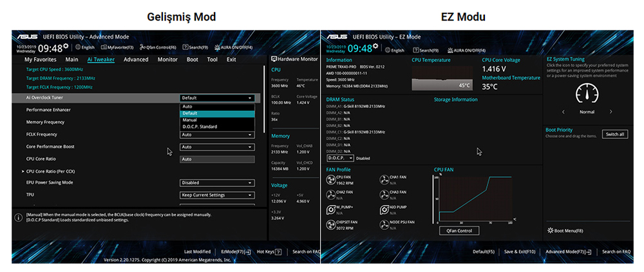The image size is (644, 272).
Task: Open the EPU Power Saving Mode dropdown
Action: pyautogui.click(x=217, y=183)
